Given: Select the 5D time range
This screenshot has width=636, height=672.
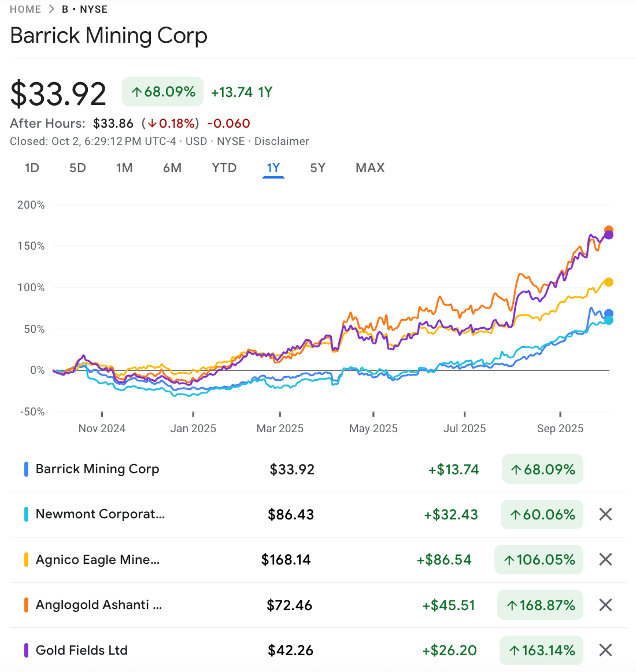Looking at the screenshot, I should point(77,168).
